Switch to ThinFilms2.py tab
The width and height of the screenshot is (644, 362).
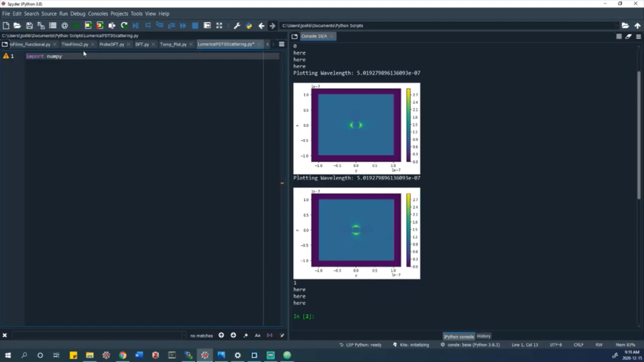pos(75,45)
